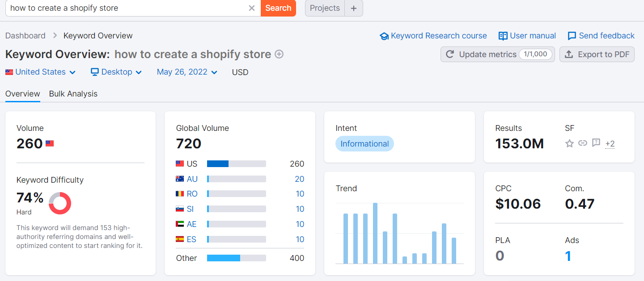Click the US volume progress bar
This screenshot has height=281, width=644.
(237, 164)
